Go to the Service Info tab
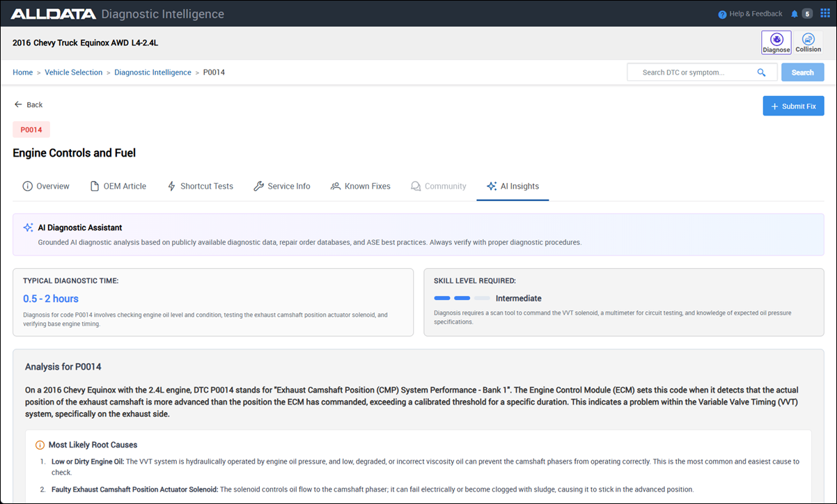Screen dimensions: 837x504 coord(281,187)
